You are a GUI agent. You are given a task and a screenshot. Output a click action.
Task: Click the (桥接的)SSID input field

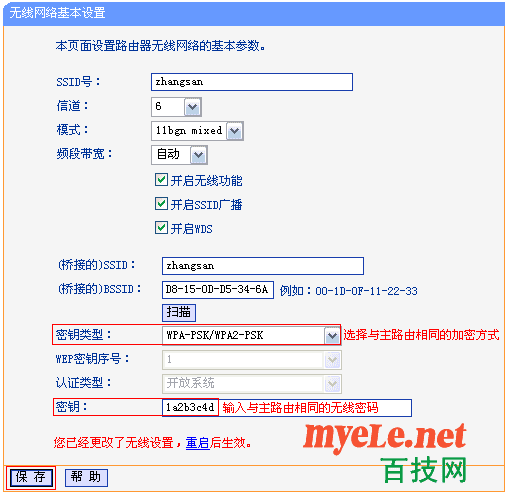(263, 266)
